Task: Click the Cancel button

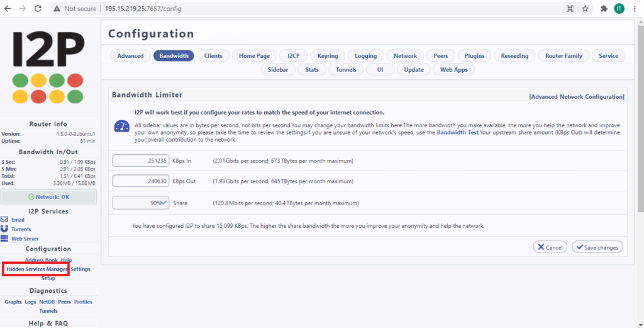Action: tap(550, 247)
